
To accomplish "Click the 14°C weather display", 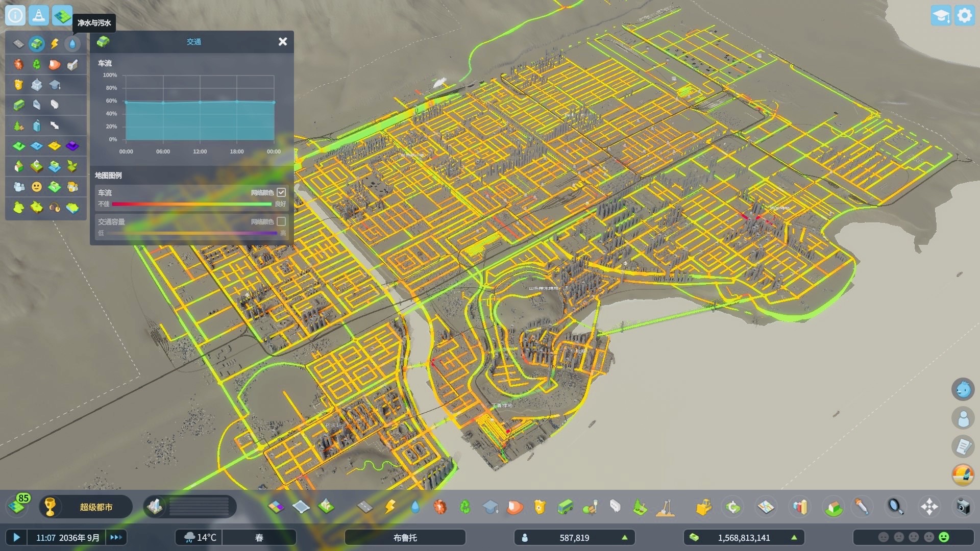I will click(199, 537).
